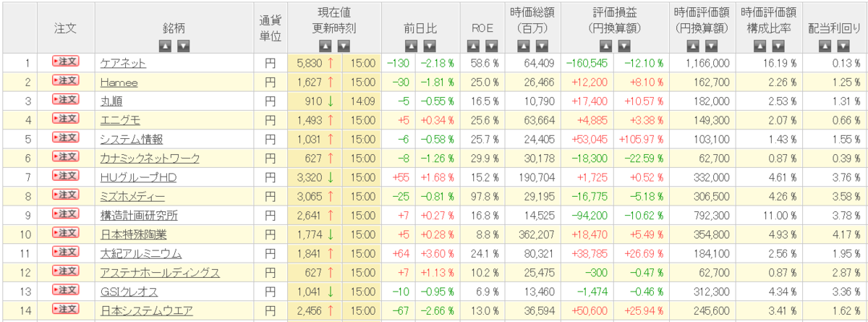Sort 現在値 column ascending with up arrow

point(324,46)
